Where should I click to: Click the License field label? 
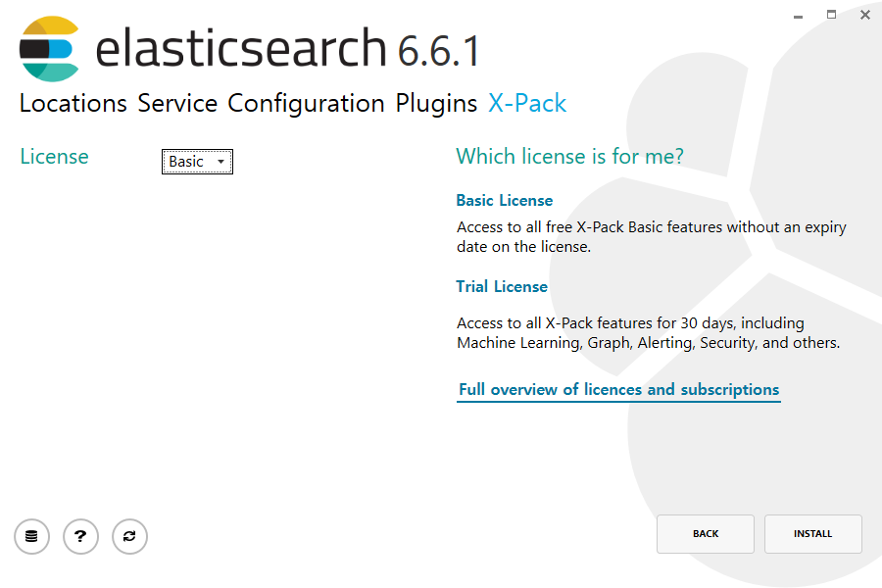55,157
